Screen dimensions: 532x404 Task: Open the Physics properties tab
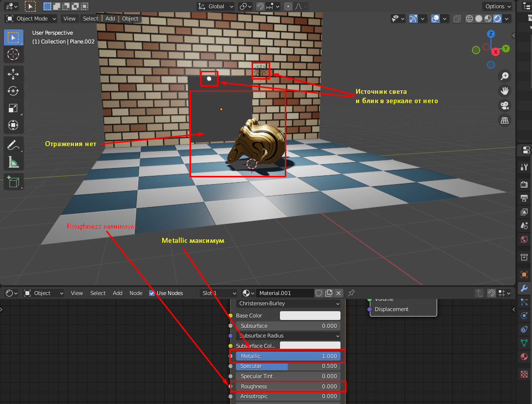click(x=524, y=316)
